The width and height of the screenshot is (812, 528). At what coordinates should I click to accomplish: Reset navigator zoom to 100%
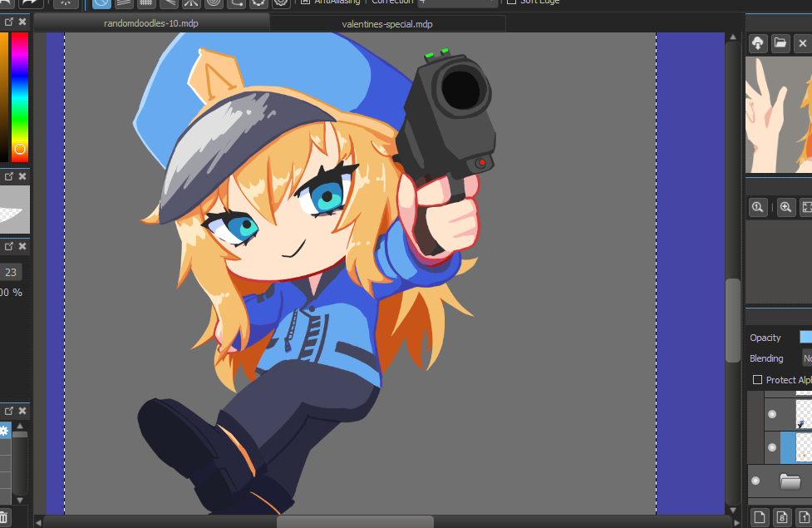(757, 208)
